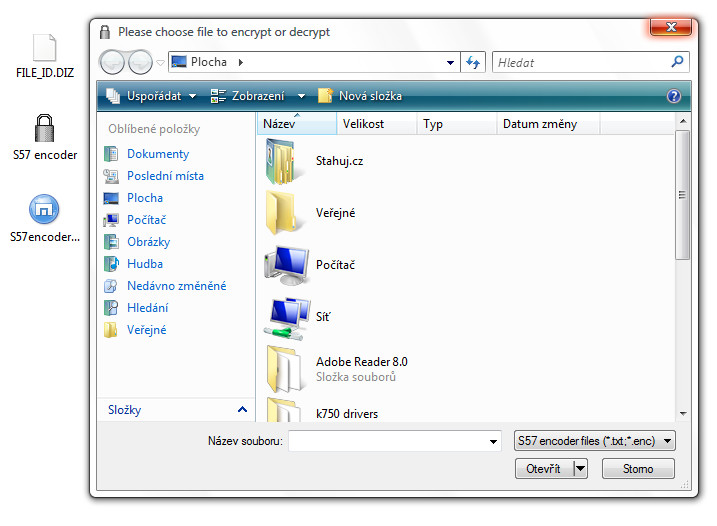Sort by the Velikost column header
Image resolution: width=717 pixels, height=526 pixels.
pos(376,124)
